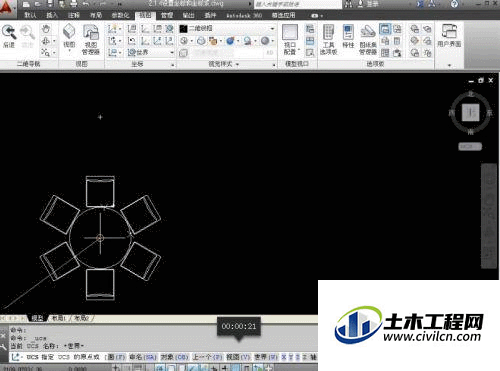The image size is (500, 371).
Task: Click the Sign In (登录) button
Action: (369, 4)
